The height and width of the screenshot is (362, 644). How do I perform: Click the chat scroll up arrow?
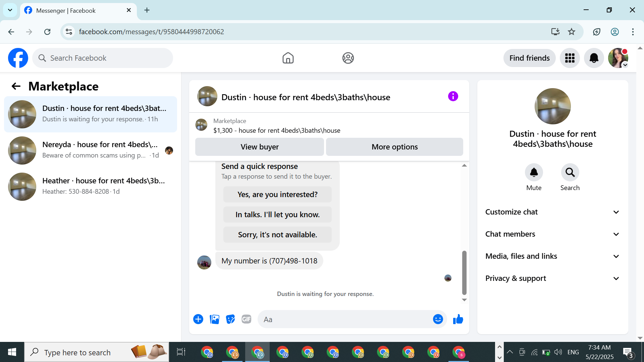pos(465,165)
